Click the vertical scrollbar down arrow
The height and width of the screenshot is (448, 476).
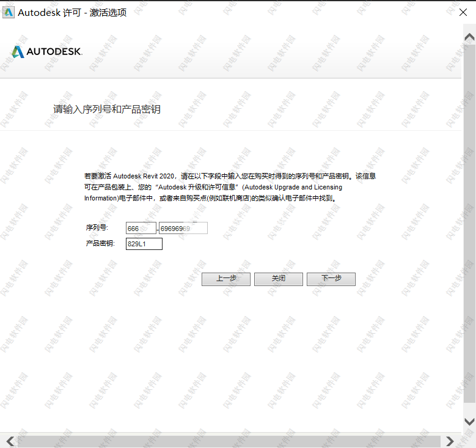coord(469,422)
